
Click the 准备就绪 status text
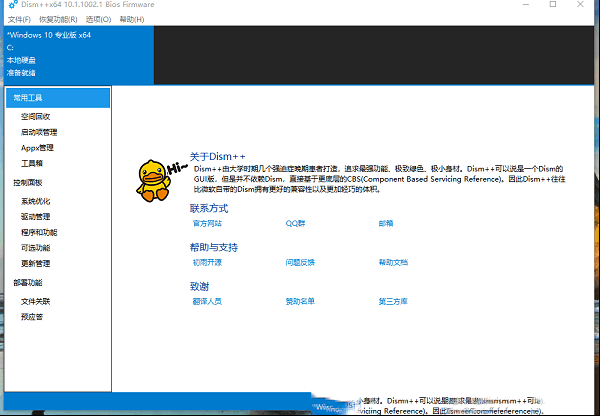point(21,73)
